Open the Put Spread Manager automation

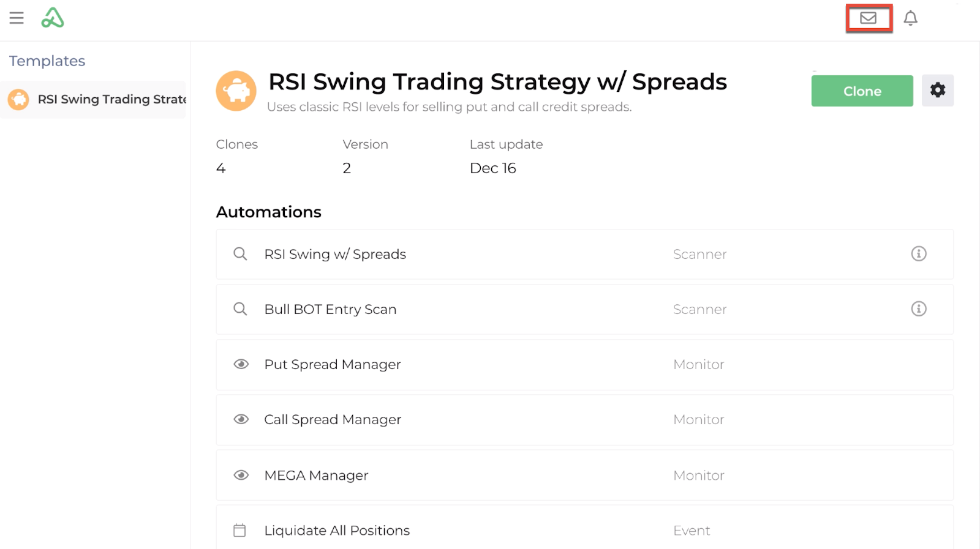[x=332, y=365]
